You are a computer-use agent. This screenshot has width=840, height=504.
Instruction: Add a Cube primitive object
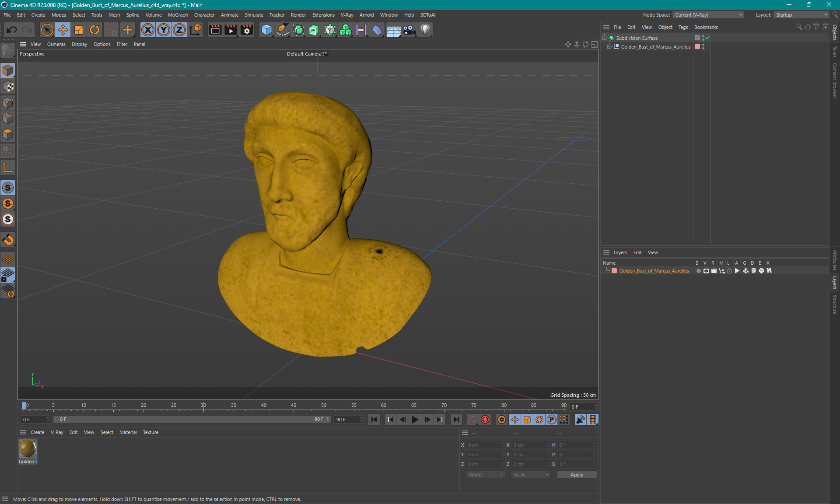(266, 30)
